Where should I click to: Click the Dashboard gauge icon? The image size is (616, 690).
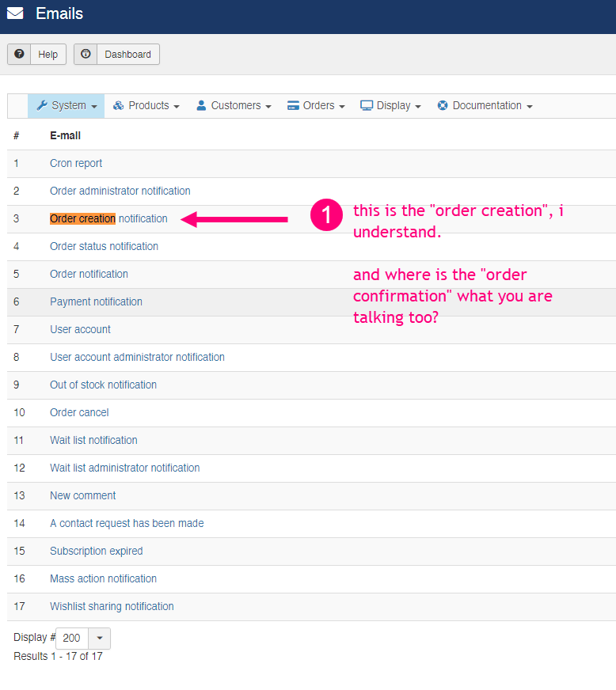coord(86,54)
